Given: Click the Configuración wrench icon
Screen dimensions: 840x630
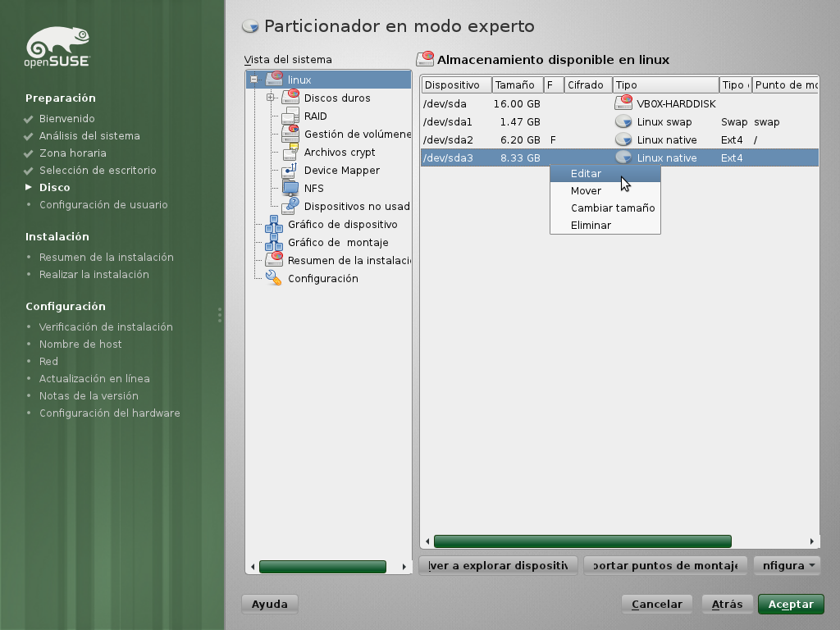Looking at the screenshot, I should [x=274, y=278].
